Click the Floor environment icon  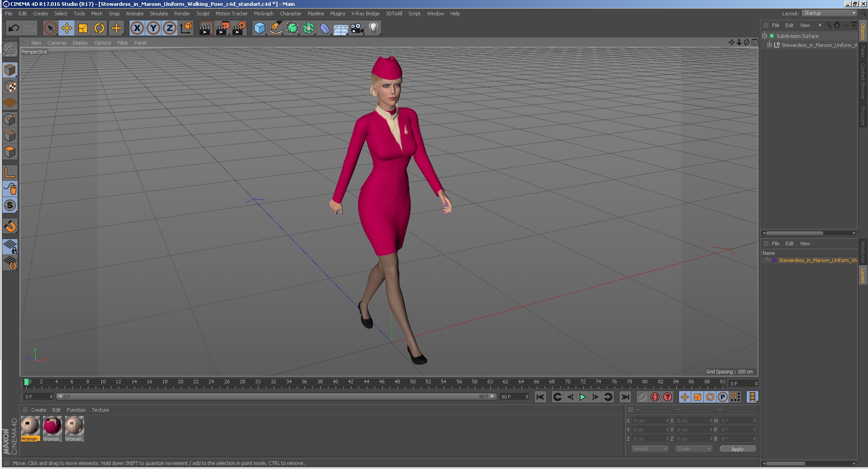tap(341, 28)
